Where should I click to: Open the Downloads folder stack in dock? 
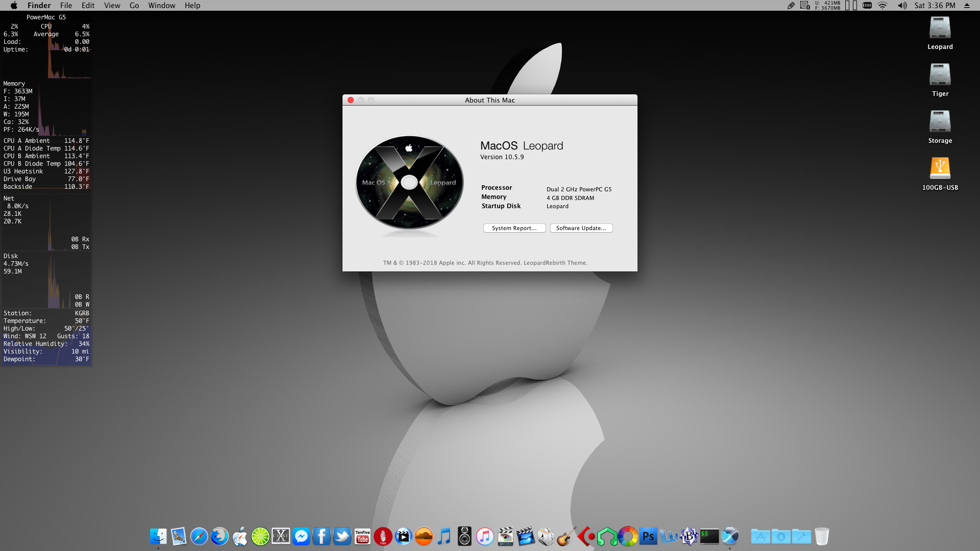(x=781, y=536)
